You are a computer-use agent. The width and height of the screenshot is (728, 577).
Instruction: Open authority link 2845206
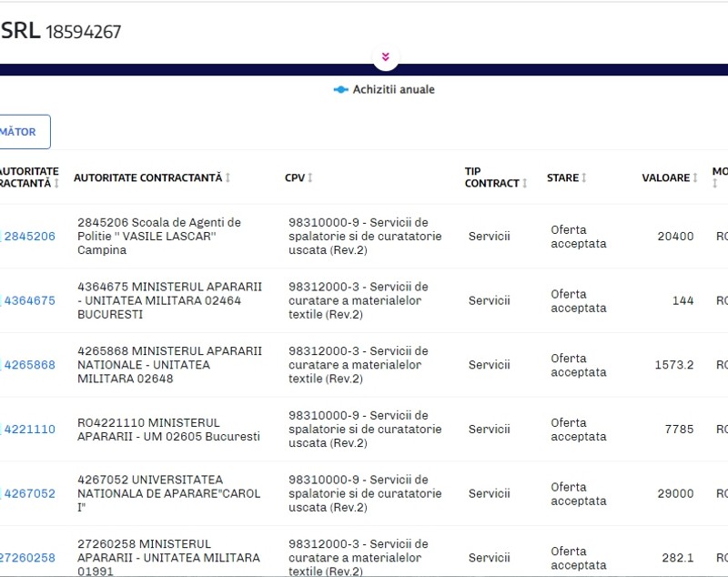30,237
